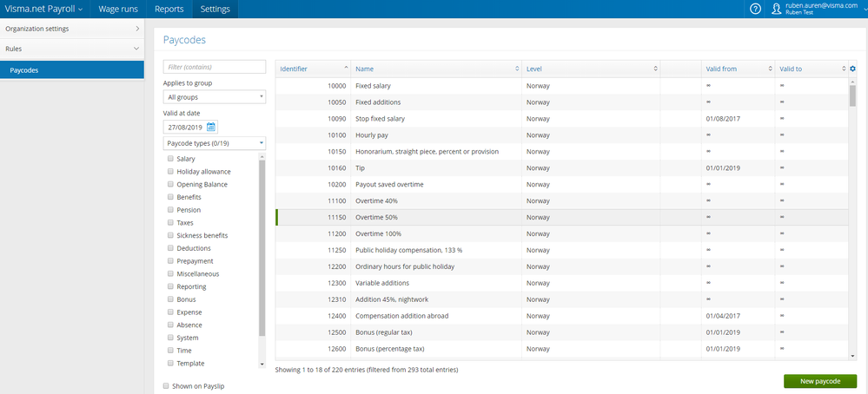Select Addition 45%, nightwork row

point(561,299)
